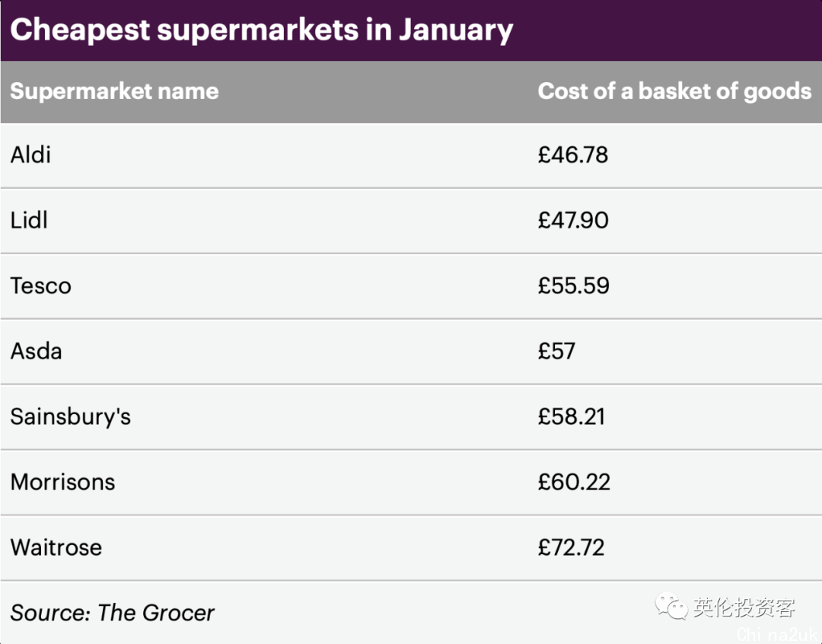Click the Aldi price £46.78
The width and height of the screenshot is (822, 644).
[573, 155]
